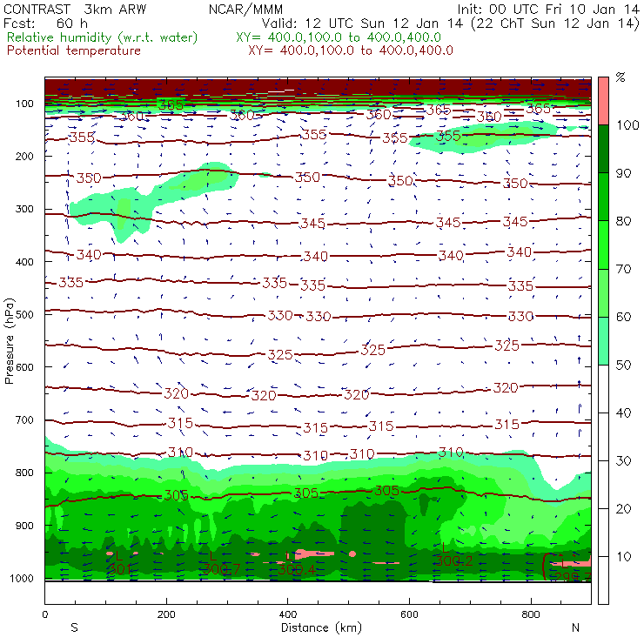This screenshot has width=644, height=644.
Task: Click the 0 tick on the distance axis
Action: pos(44,614)
